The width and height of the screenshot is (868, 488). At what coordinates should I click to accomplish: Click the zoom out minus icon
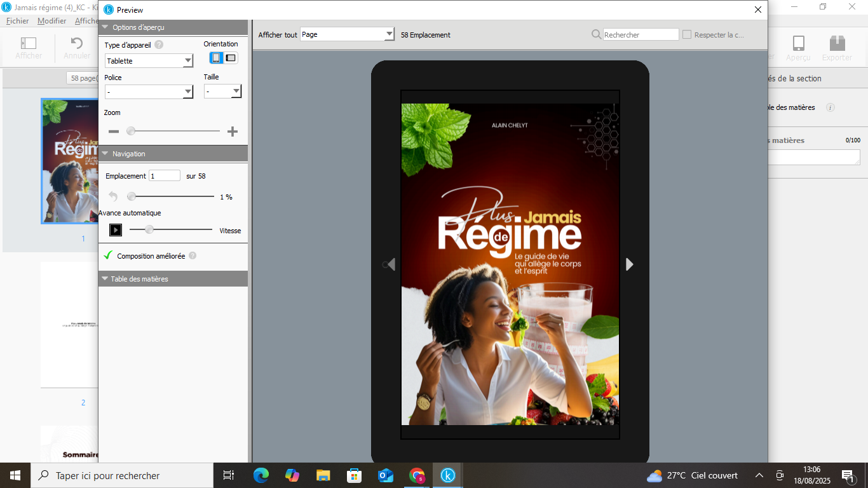[x=114, y=132]
